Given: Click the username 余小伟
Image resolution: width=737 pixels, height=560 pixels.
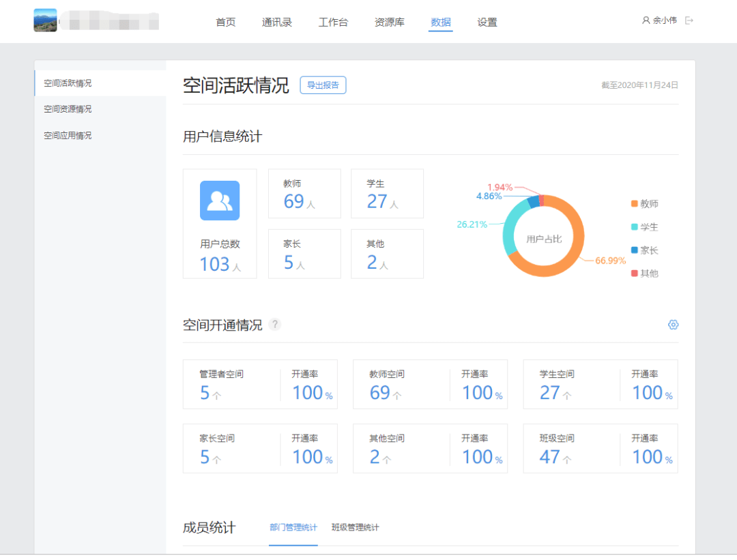Looking at the screenshot, I should 665,20.
